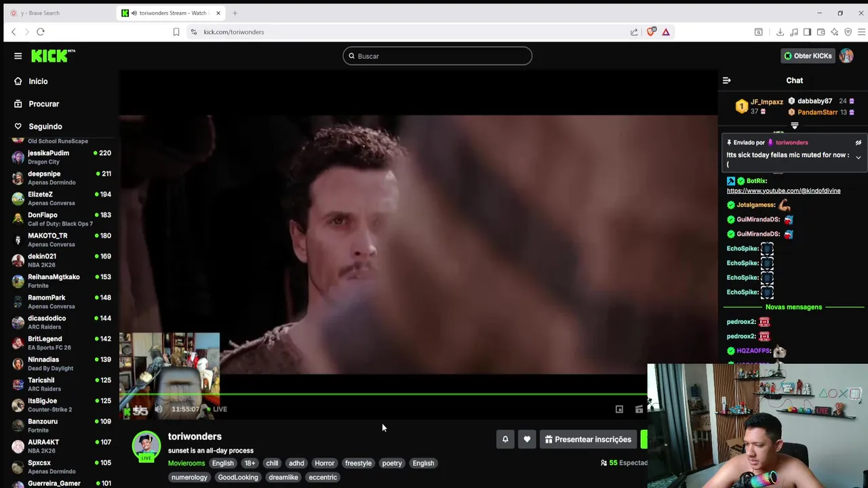Bookmark the page with bookmark icon
The height and width of the screenshot is (488, 868).
coord(176,32)
